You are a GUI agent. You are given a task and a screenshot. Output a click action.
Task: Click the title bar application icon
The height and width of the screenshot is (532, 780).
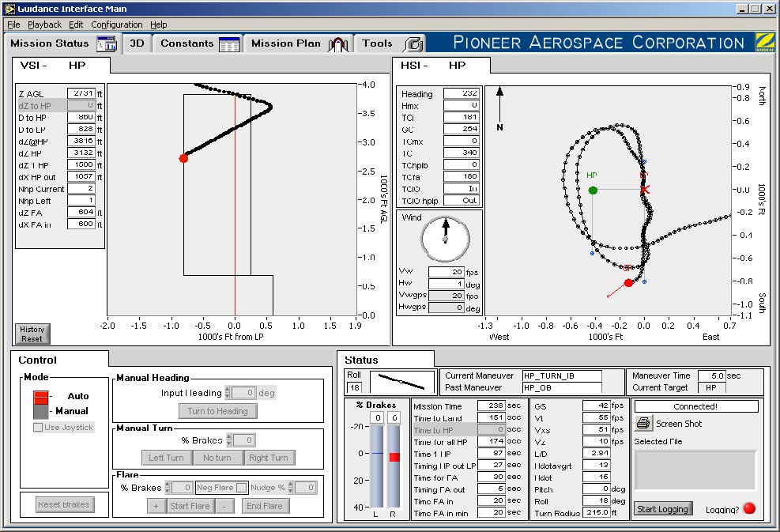[x=10, y=9]
